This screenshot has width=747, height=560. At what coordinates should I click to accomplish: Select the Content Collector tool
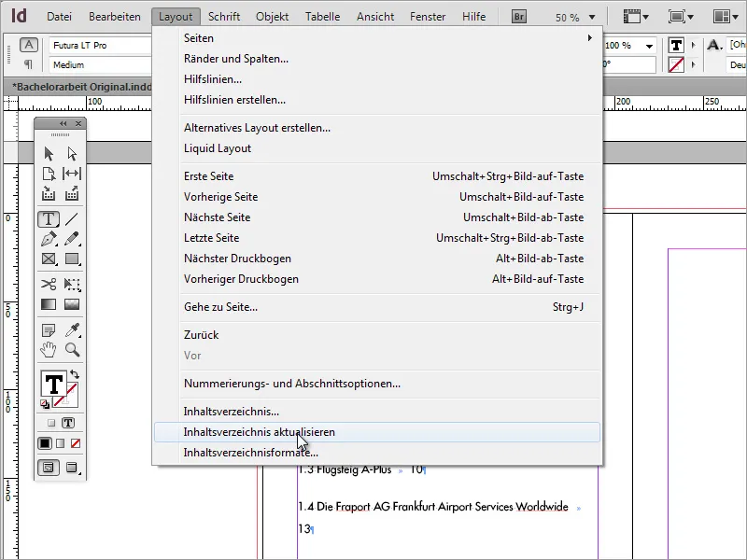(x=49, y=193)
